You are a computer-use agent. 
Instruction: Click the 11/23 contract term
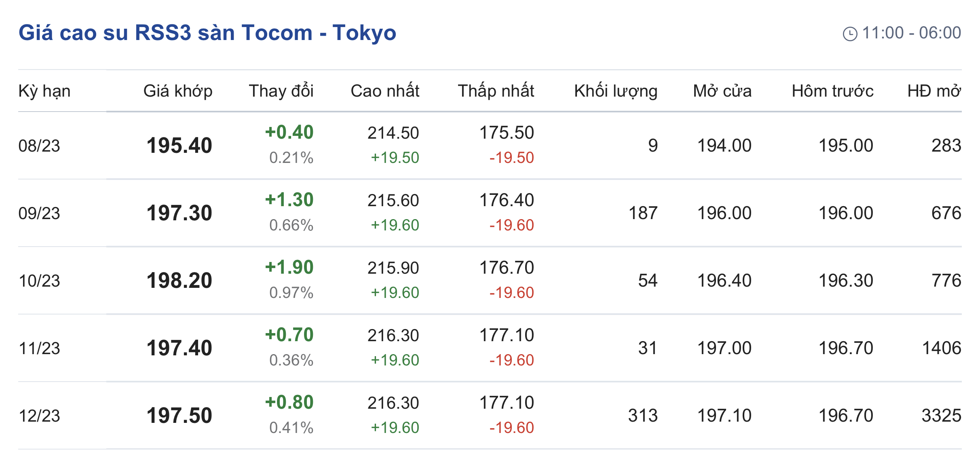pos(39,348)
